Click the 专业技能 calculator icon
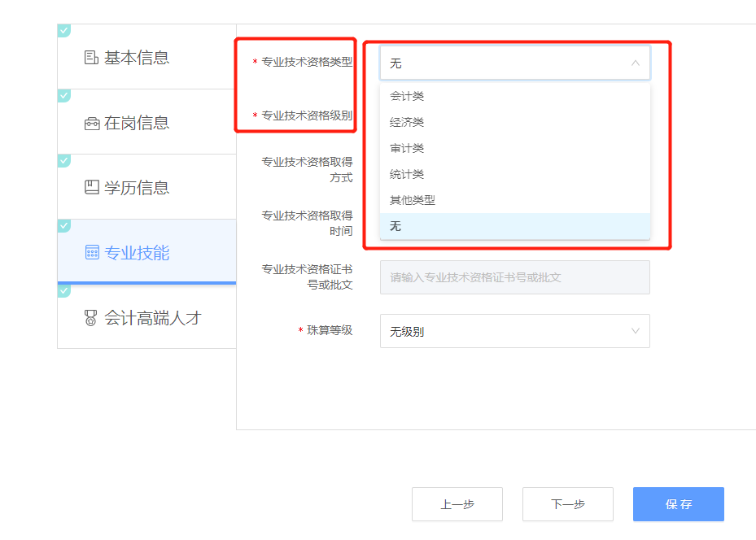 click(91, 253)
